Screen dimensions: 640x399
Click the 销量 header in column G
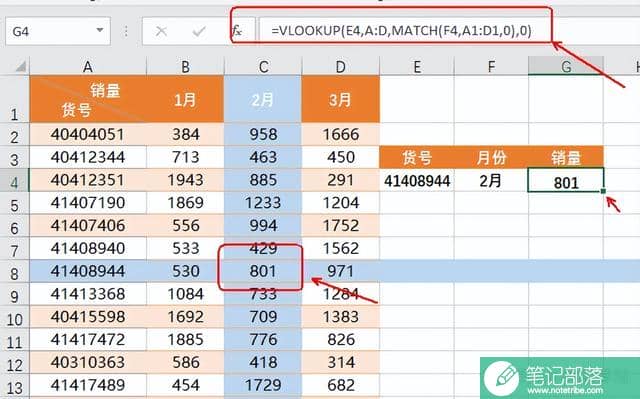(x=566, y=157)
